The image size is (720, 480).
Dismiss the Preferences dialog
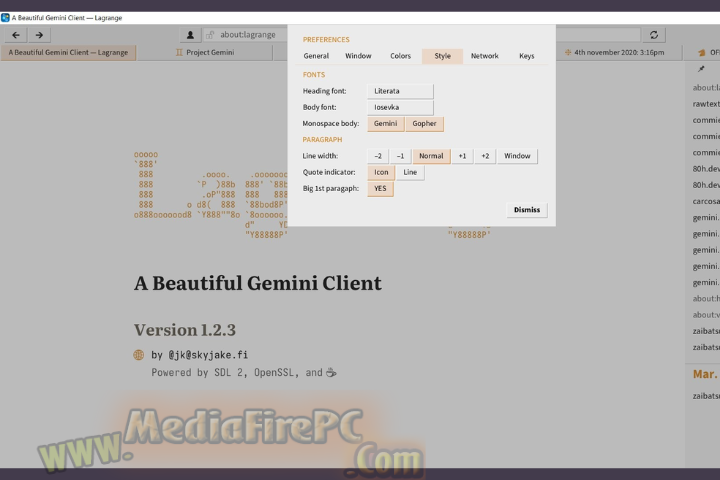point(526,210)
